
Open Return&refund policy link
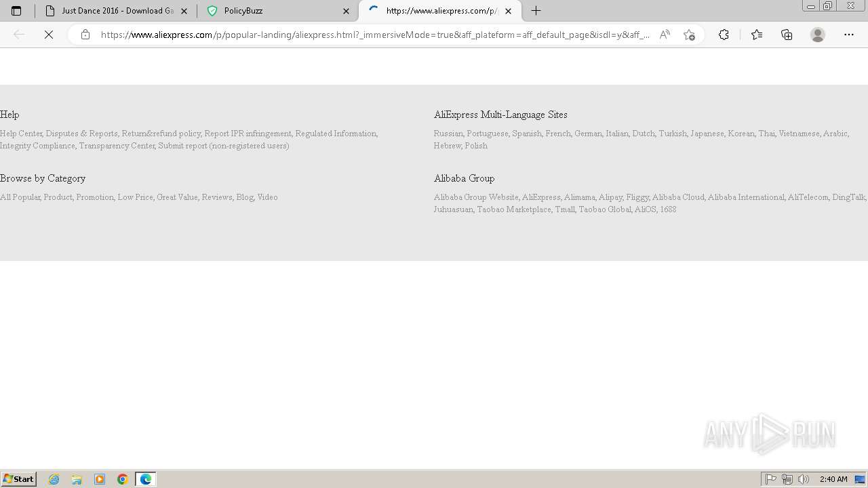161,134
